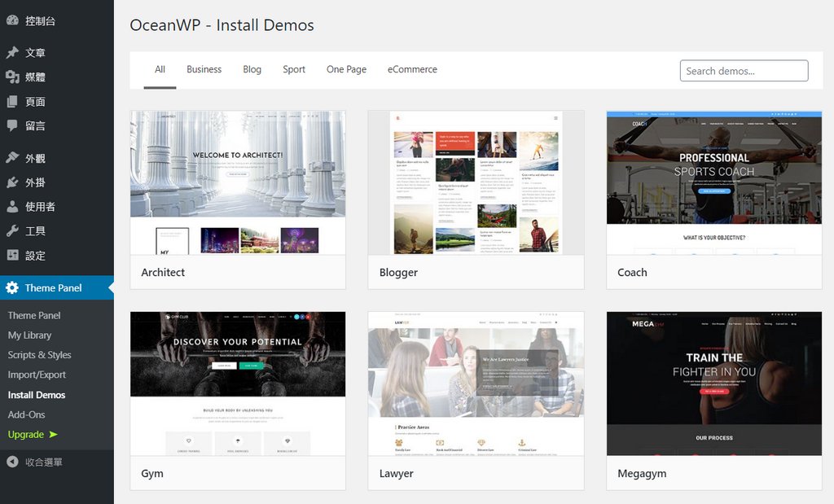Show the One Page demos tab
Screen dimensions: 834x504
(346, 70)
